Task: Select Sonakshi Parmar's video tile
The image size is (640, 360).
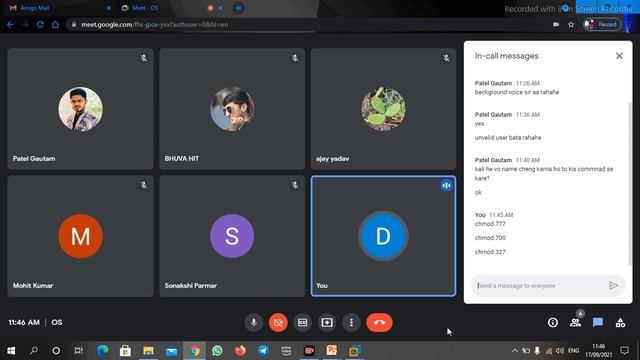Action: point(232,236)
